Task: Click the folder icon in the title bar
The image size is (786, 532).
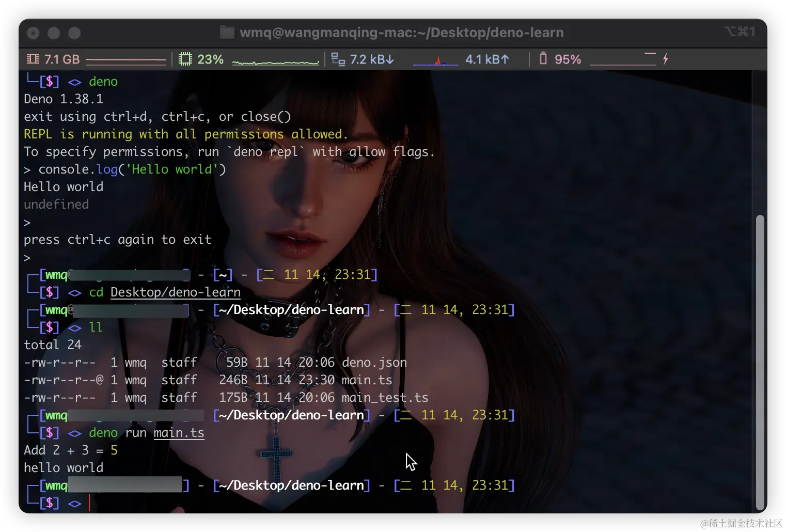Action: (227, 33)
